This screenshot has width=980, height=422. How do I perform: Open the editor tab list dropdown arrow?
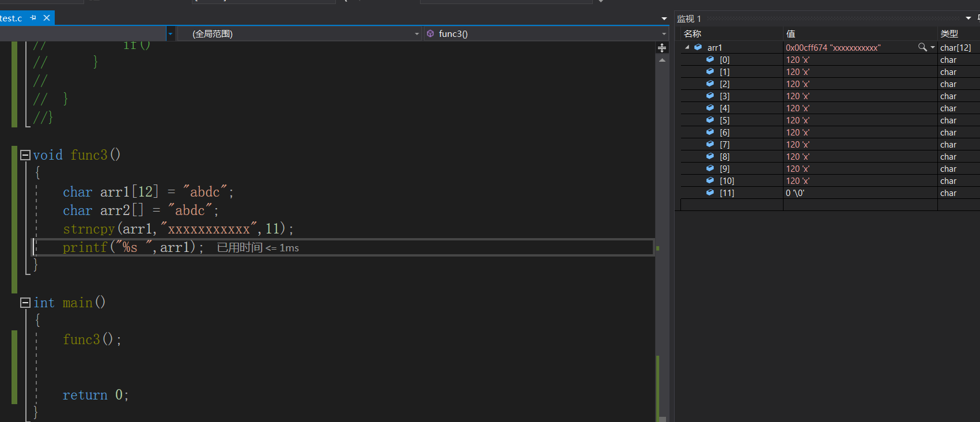(664, 18)
